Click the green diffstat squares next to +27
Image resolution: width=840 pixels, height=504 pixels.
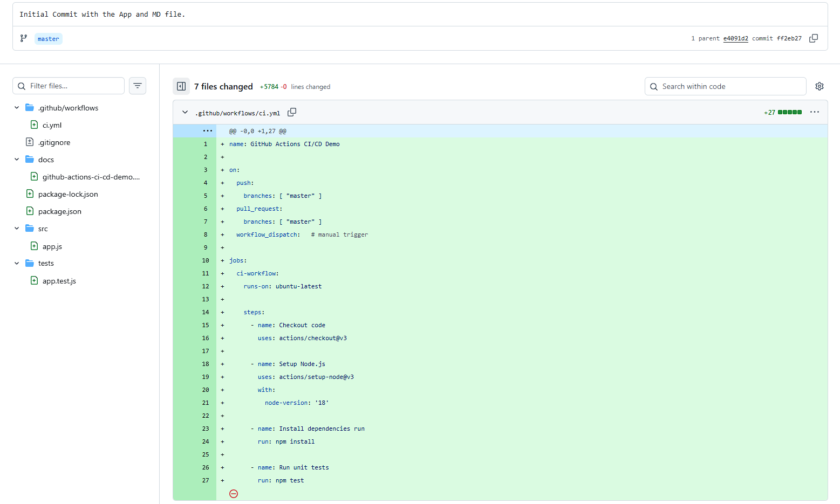(x=789, y=112)
